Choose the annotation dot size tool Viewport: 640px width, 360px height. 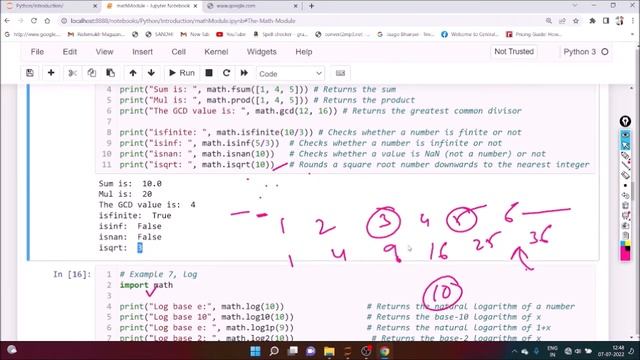pos(625,185)
